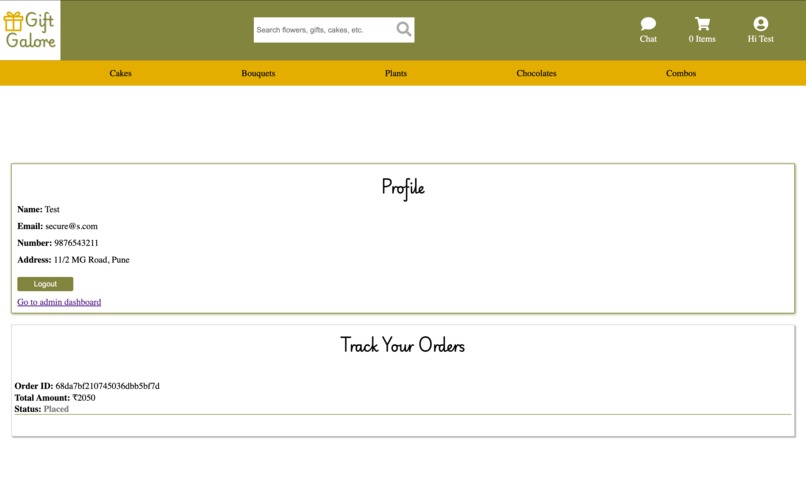806x504 pixels.
Task: Click the Name: Test line
Action: coord(39,209)
